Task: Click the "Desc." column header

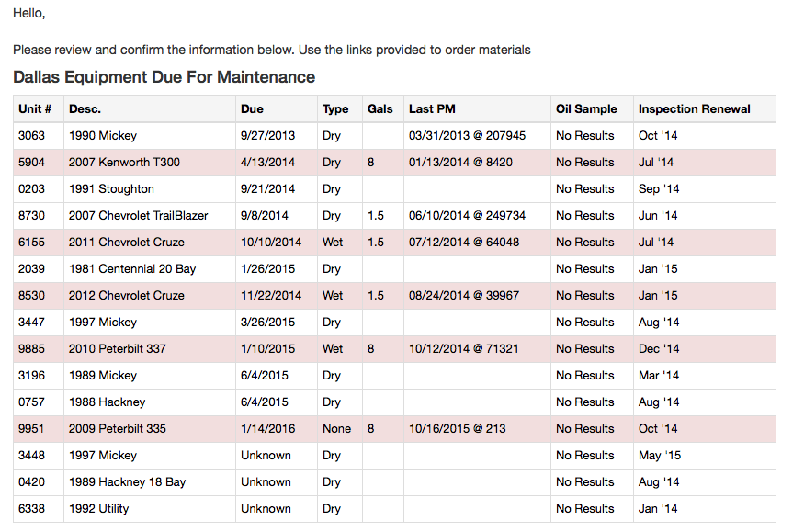Action: click(x=85, y=108)
